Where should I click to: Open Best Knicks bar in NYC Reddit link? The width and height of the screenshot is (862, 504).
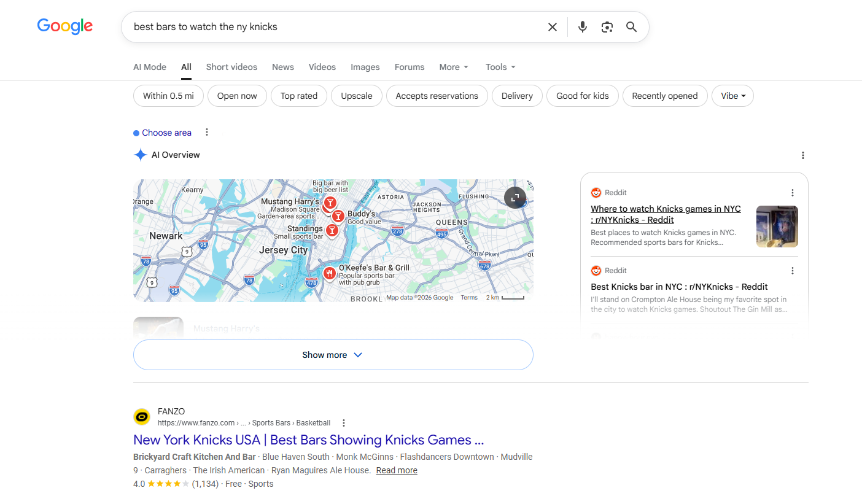pos(679,287)
